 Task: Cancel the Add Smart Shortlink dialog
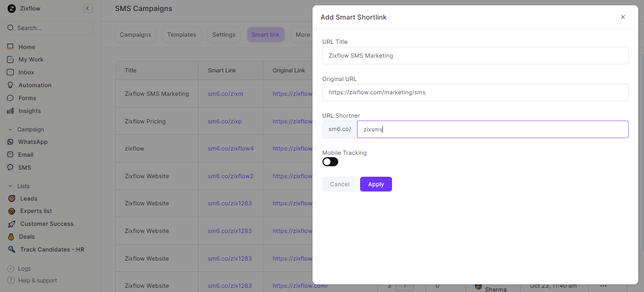point(340,184)
